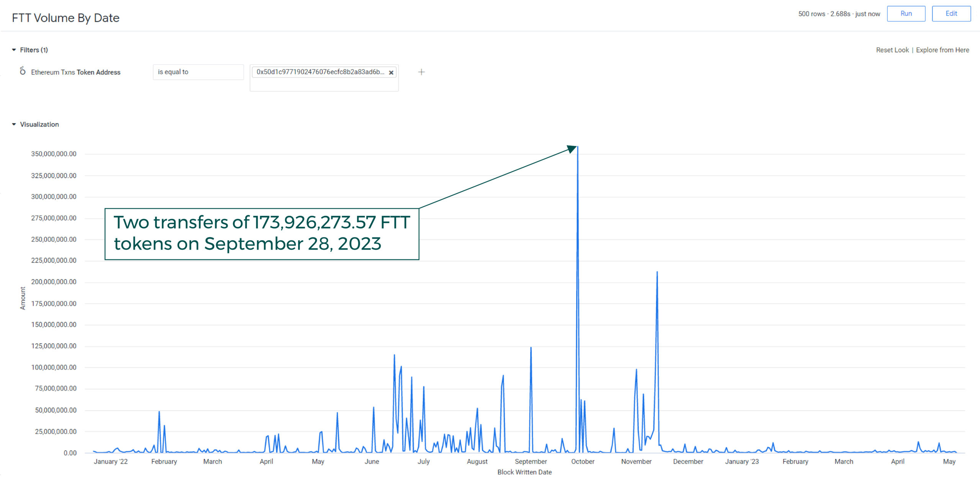980x487 pixels.
Task: Click the November spike peak near 212 million
Action: click(x=657, y=272)
